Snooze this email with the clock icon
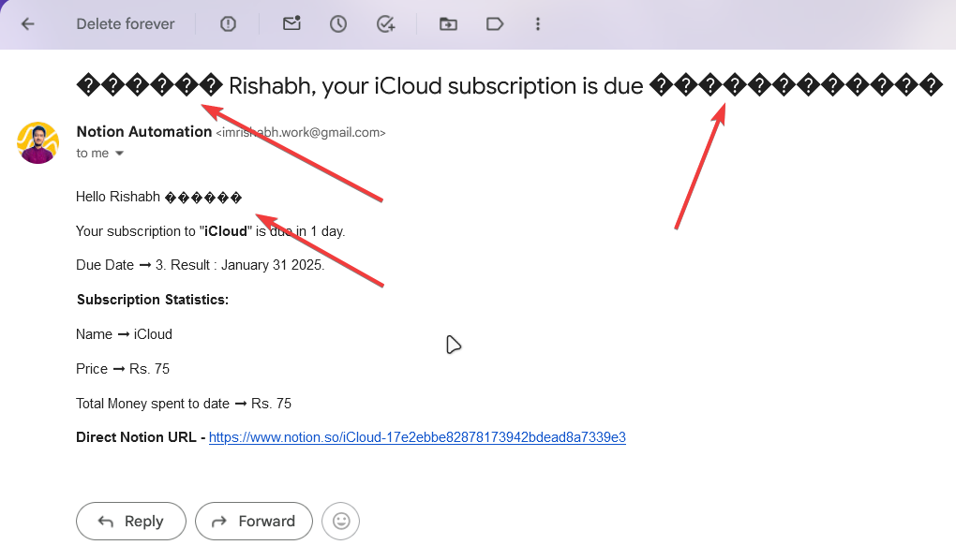Viewport: 956px width, 560px height. click(338, 24)
